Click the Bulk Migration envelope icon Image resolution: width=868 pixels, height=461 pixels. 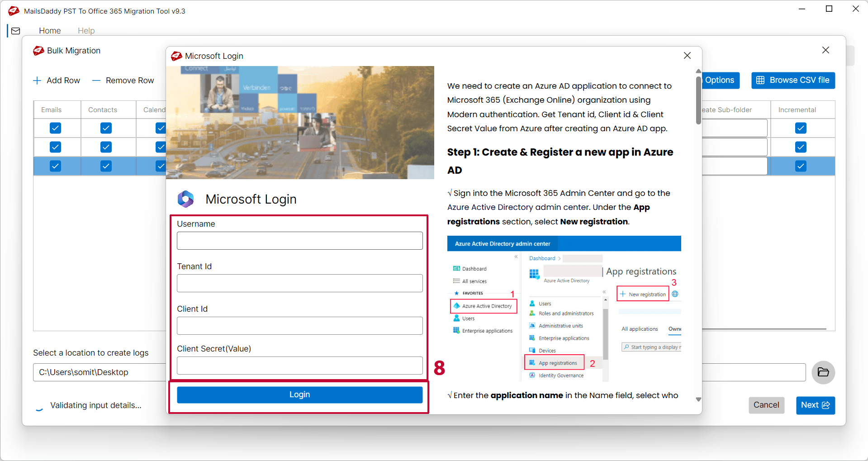tap(38, 50)
